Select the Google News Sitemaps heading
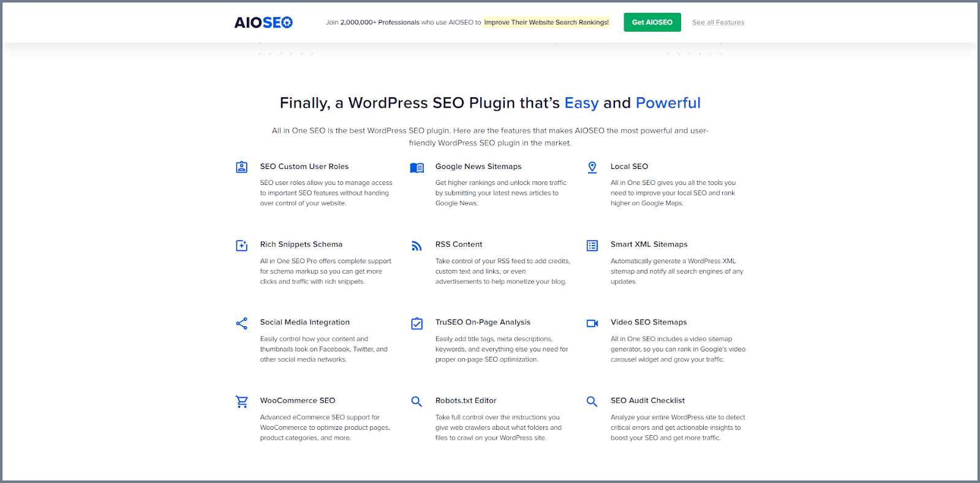The image size is (980, 483). [478, 167]
